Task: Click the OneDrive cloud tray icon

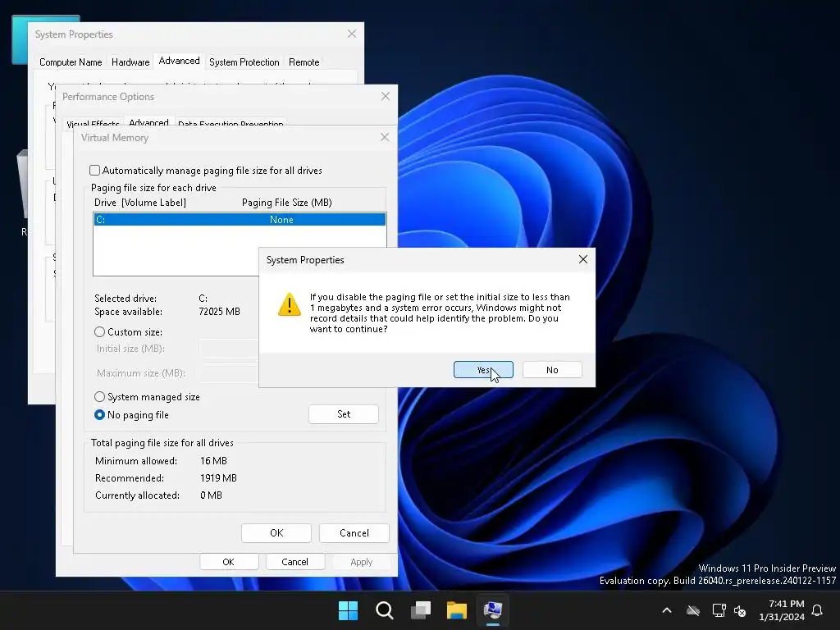Action: (x=693, y=610)
